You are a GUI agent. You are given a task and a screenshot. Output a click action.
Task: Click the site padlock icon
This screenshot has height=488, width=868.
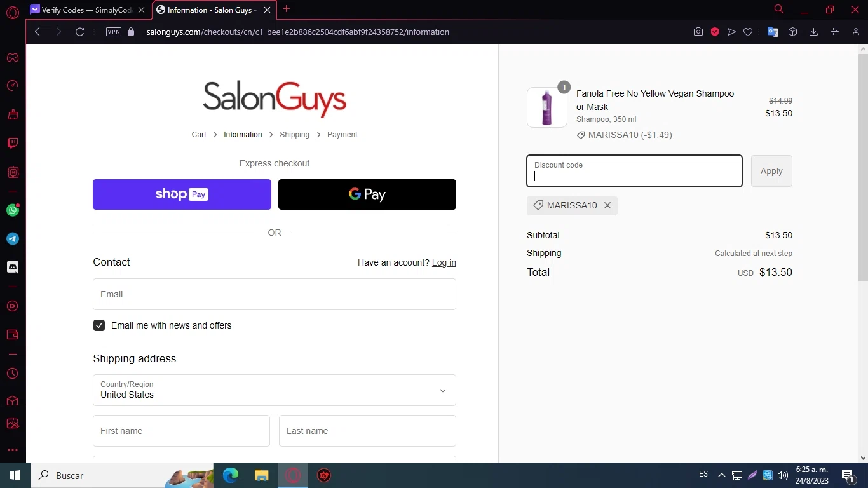pos(131,32)
